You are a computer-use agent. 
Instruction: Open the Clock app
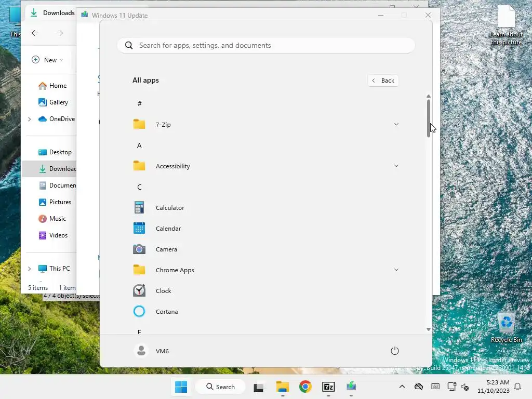[x=265, y=291]
